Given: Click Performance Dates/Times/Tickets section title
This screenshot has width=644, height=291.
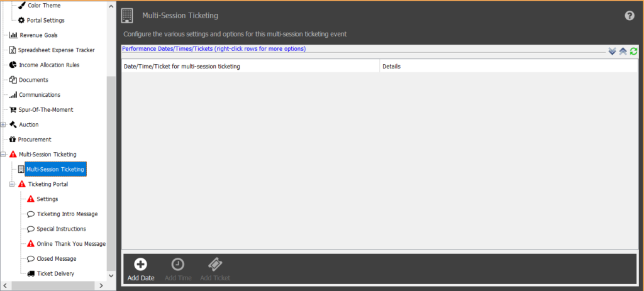Looking at the screenshot, I should pyautogui.click(x=214, y=48).
